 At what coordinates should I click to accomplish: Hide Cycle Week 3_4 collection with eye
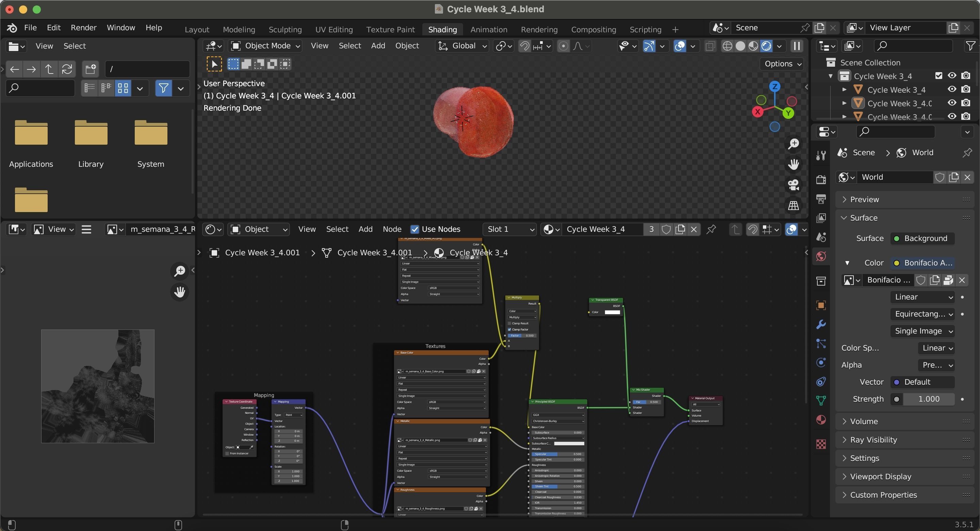(x=951, y=76)
